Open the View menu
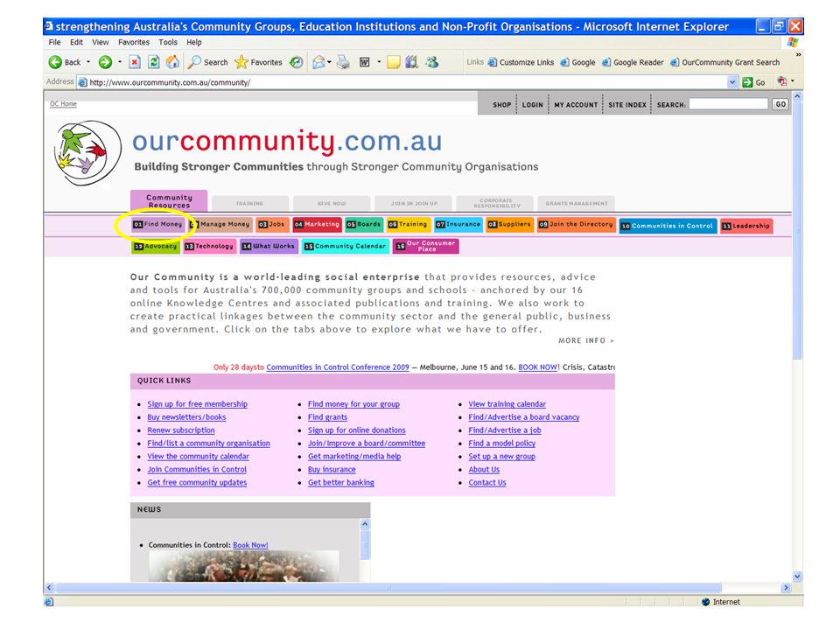 click(100, 42)
